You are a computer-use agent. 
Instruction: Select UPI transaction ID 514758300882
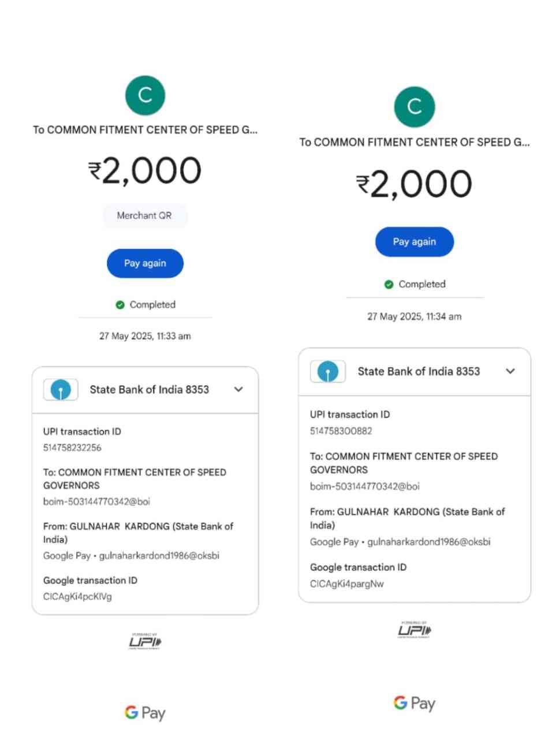pos(341,431)
